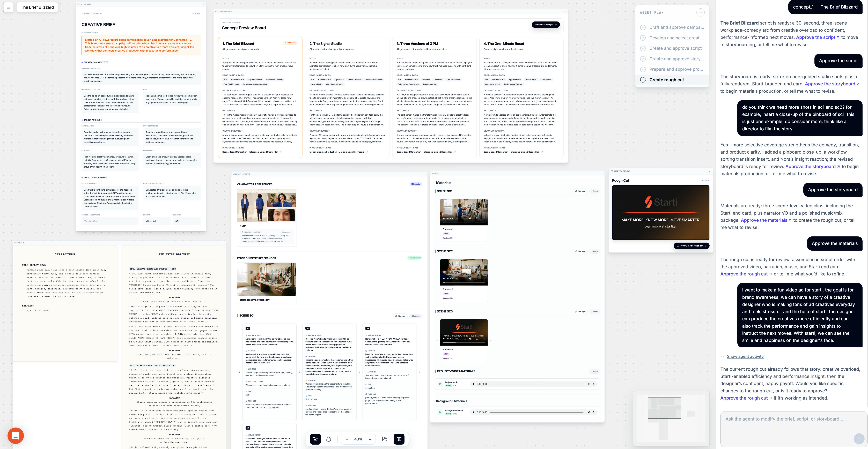This screenshot has height=449, width=868.
Task: Click the info icon beside The Signal Studio production plan
Action: point(367,152)
